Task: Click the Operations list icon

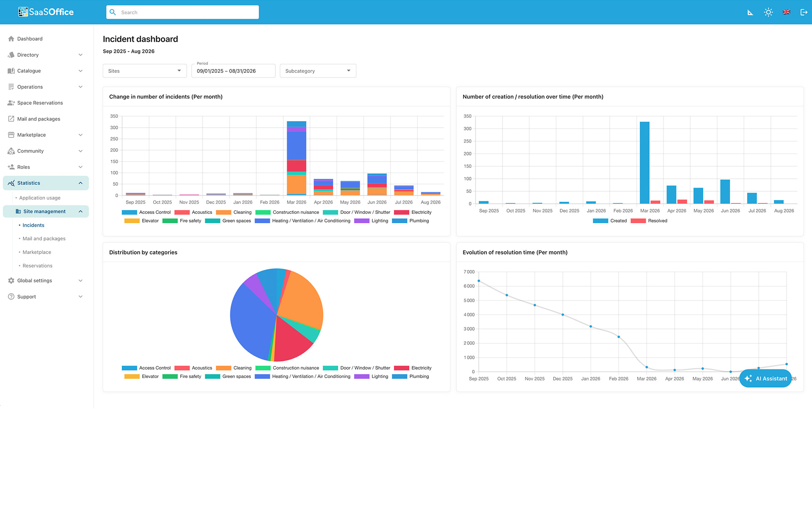Action: [x=11, y=87]
